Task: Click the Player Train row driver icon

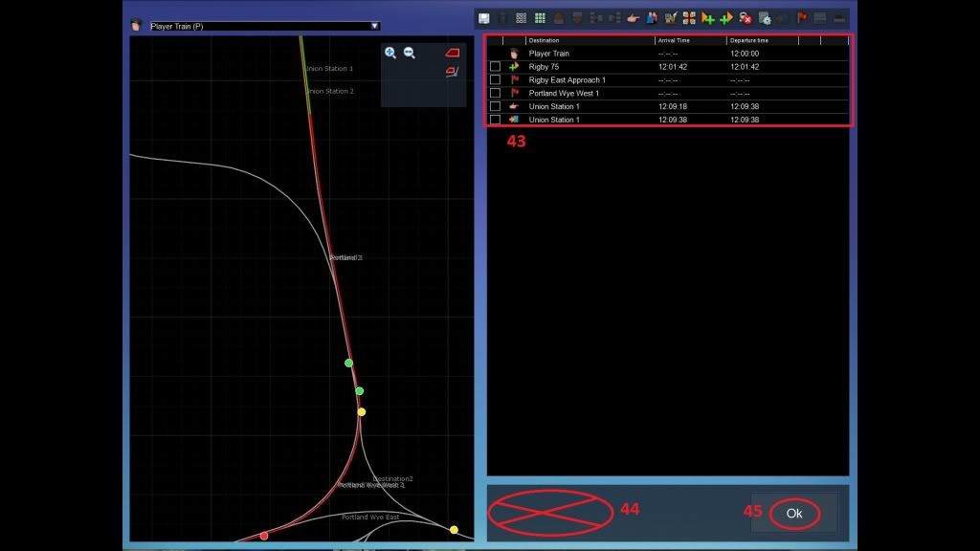Action: pos(514,54)
